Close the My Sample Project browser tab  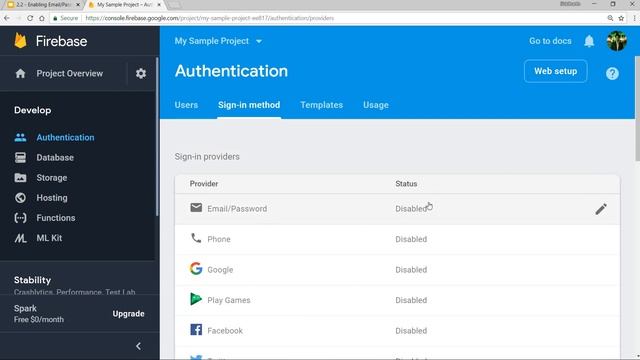(x=159, y=5)
